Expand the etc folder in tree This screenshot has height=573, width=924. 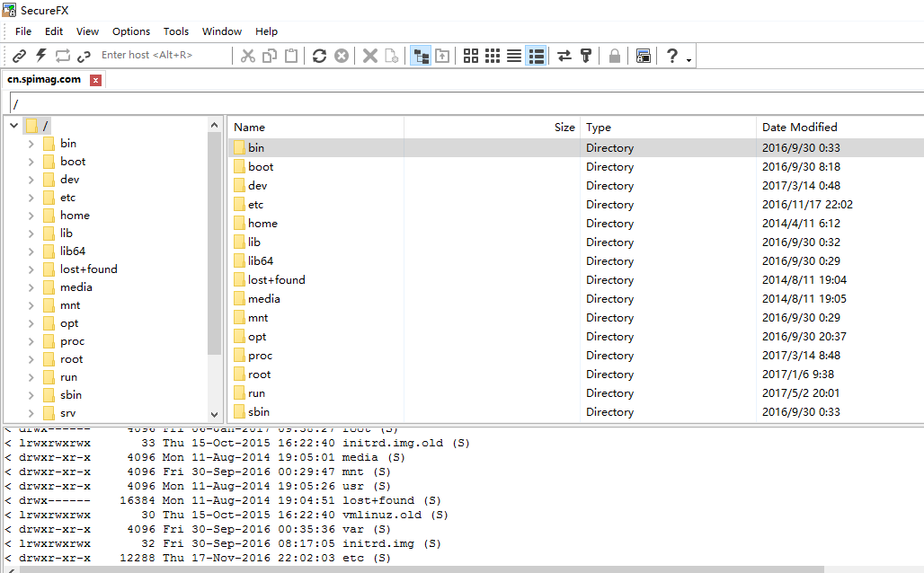point(31,198)
